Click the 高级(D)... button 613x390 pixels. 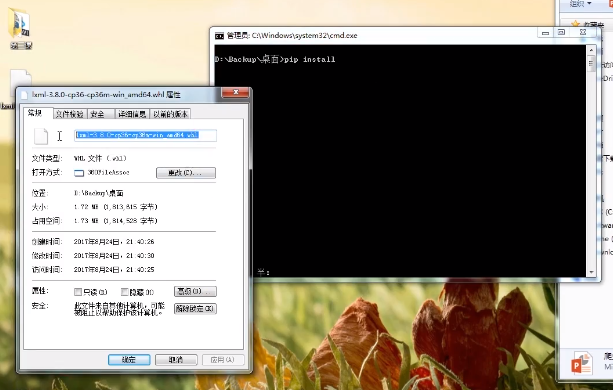coord(195,291)
